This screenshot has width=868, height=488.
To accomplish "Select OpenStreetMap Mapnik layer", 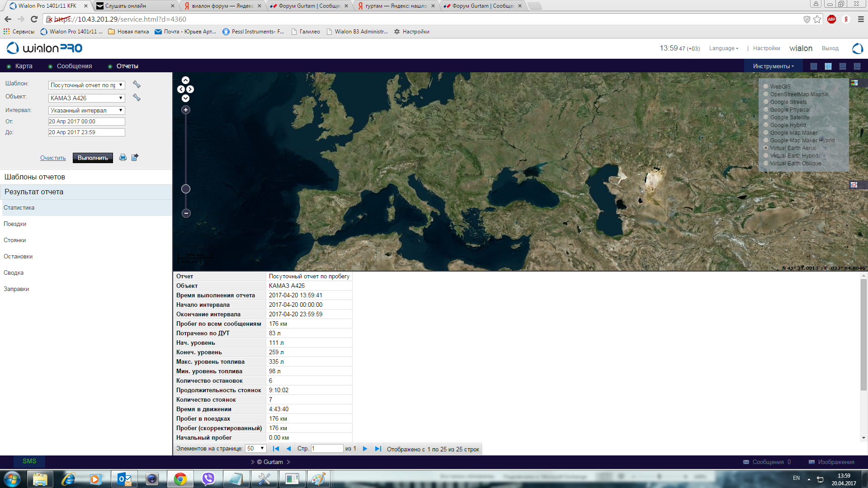I will tap(766, 94).
